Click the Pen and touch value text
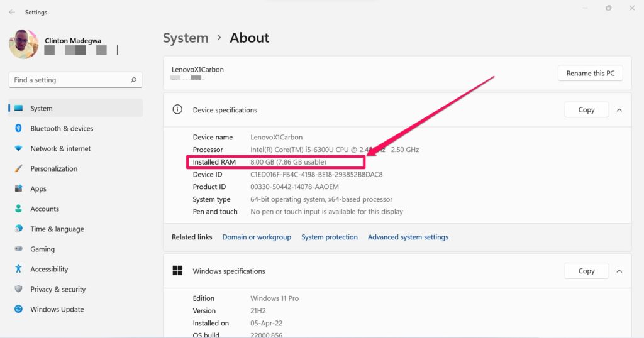Screen dimensions: 644x338 pyautogui.click(x=326, y=212)
